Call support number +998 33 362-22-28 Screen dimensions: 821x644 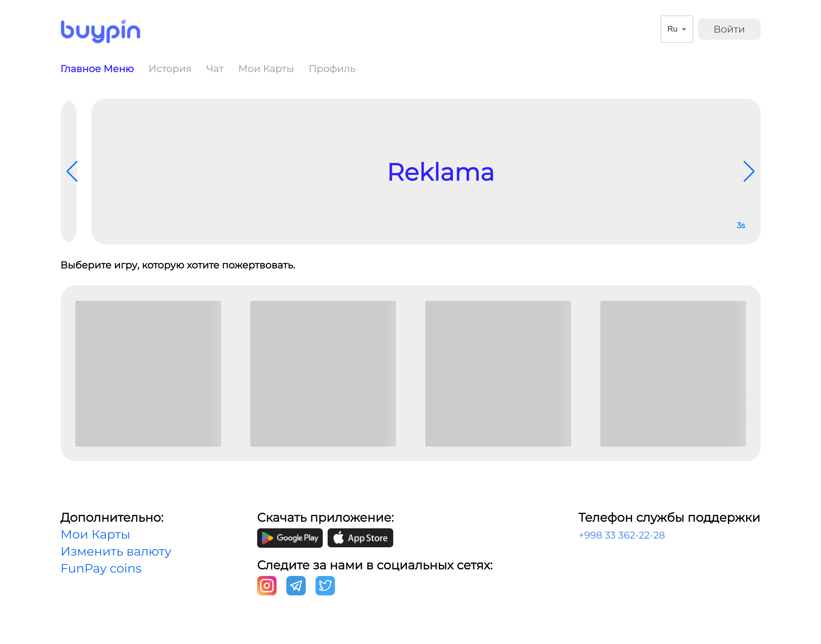(621, 535)
